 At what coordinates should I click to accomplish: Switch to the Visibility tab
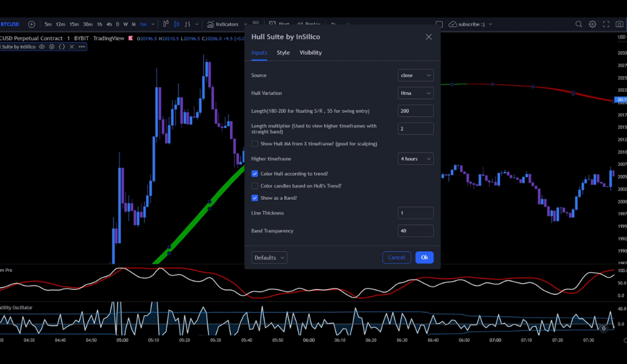310,53
